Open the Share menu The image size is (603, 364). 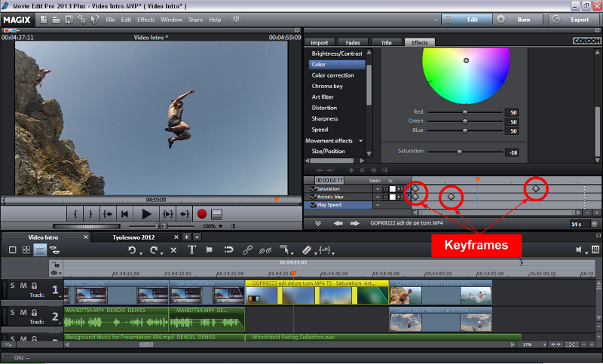pos(195,20)
